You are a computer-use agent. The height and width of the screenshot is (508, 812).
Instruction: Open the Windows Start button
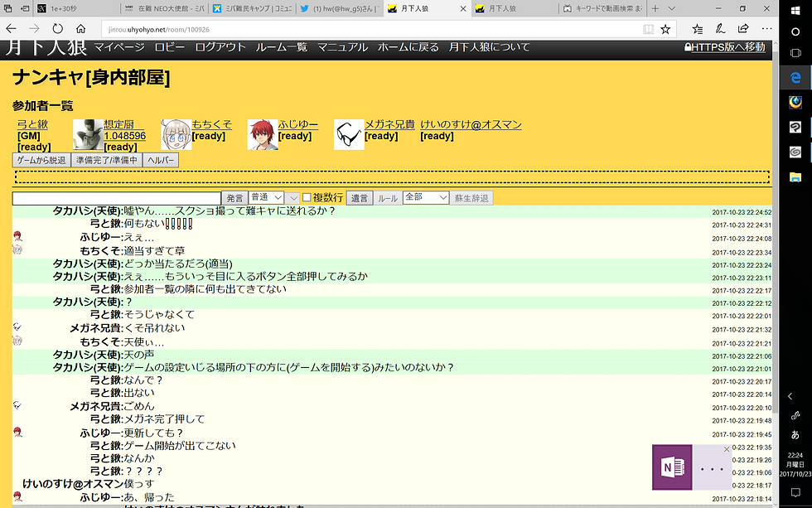pos(795,10)
